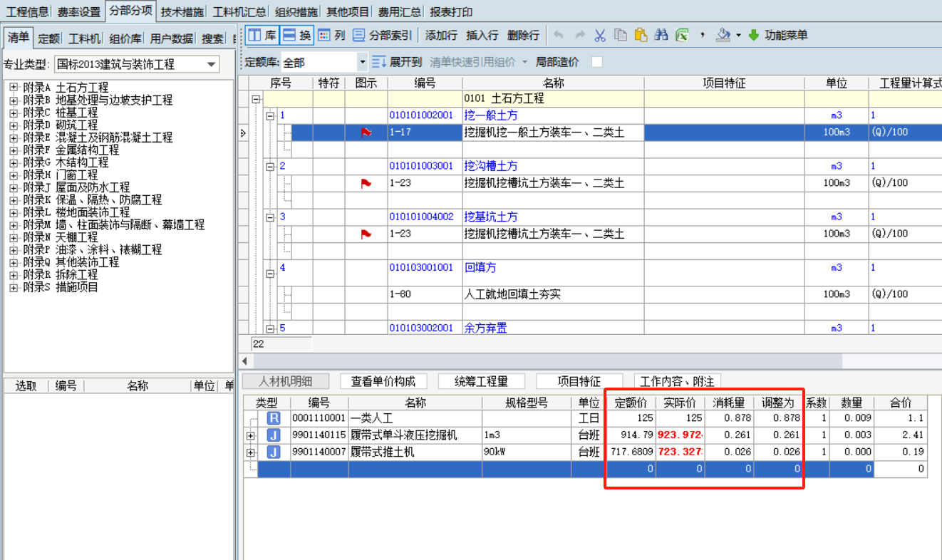Toggle the 换 panel button
Screen dimensions: 942x560
[296, 35]
